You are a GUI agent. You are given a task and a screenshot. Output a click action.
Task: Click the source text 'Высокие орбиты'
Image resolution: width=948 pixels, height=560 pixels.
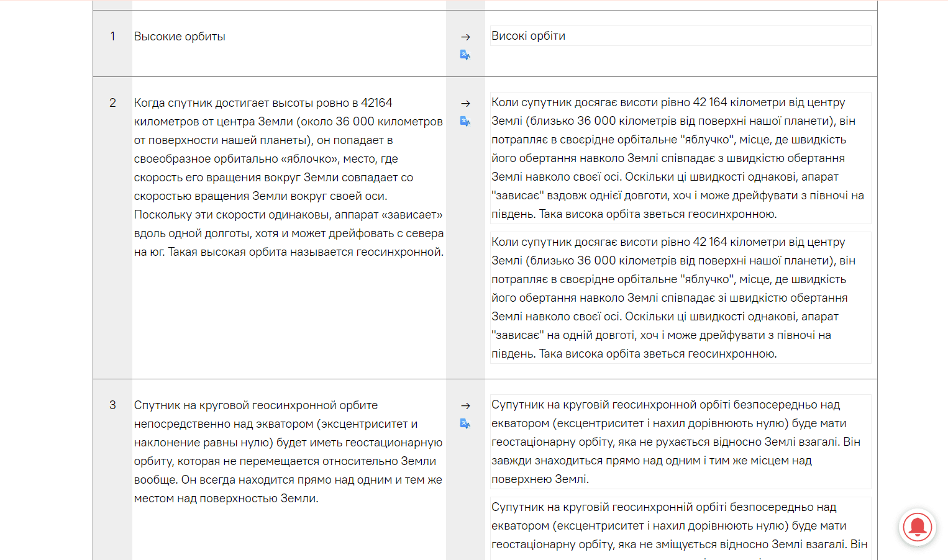click(180, 37)
